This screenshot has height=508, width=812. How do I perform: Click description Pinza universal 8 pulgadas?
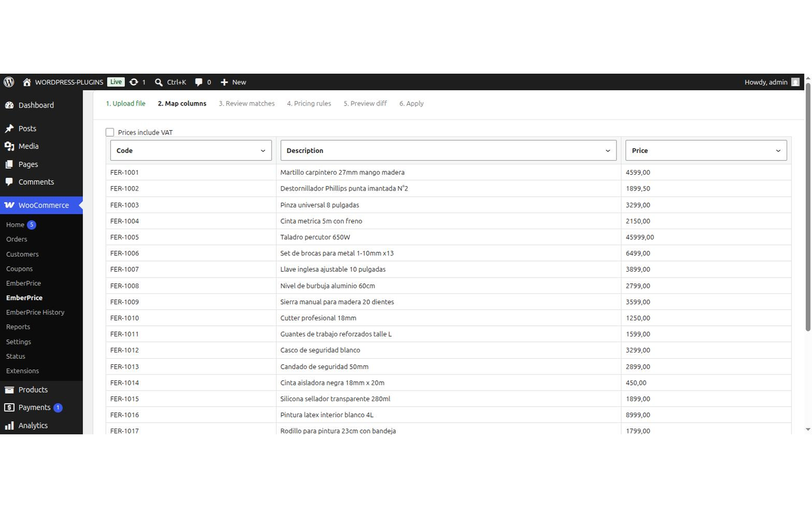320,205
